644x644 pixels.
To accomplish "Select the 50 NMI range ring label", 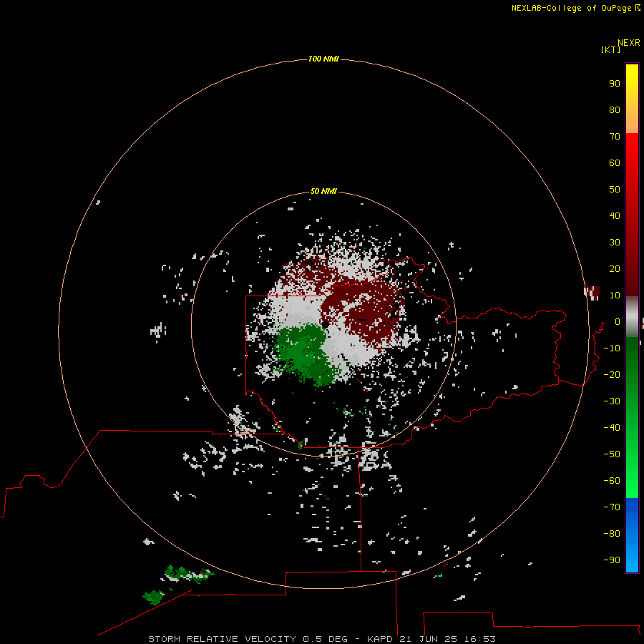I will pyautogui.click(x=323, y=191).
